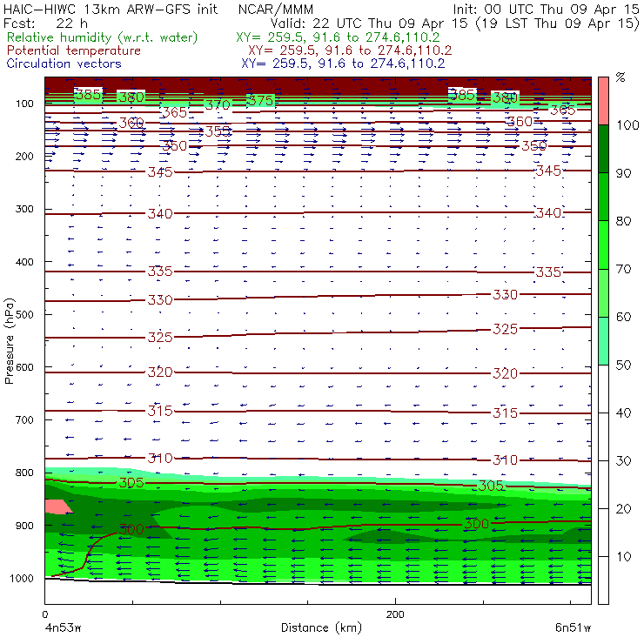
Task: Click the 80–90% green color bar swatch
Action: (603, 197)
